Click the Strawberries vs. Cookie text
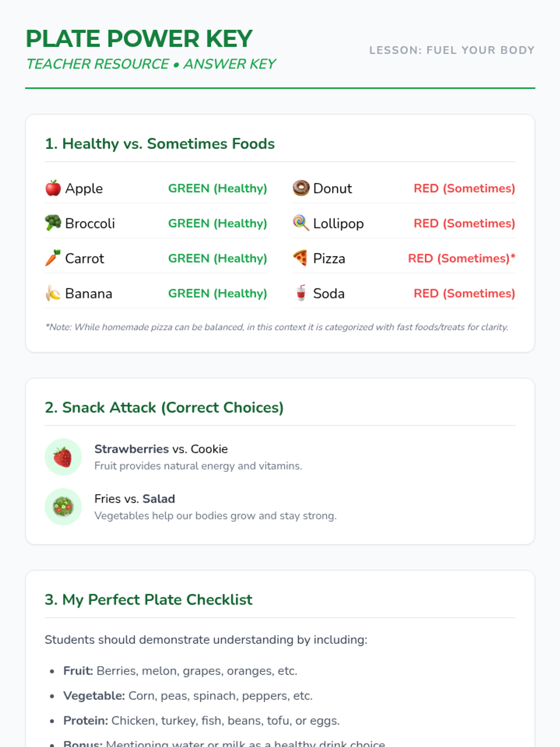Screen dimensions: 560x747 pos(161,449)
